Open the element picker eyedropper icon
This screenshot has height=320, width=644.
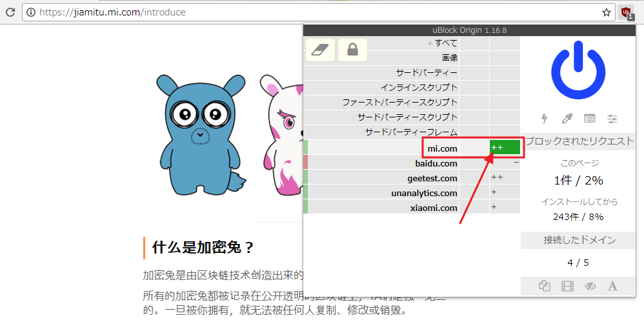point(567,119)
